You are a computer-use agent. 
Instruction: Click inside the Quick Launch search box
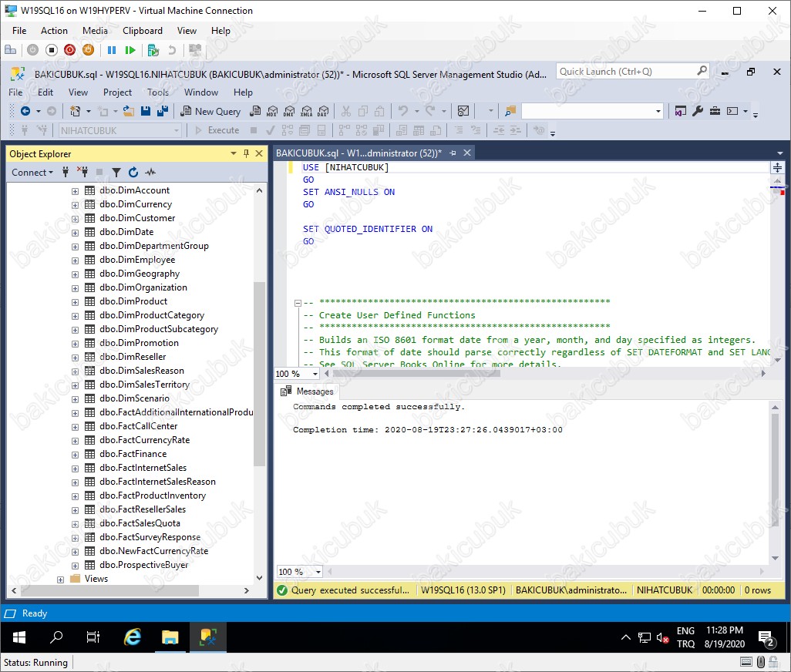click(633, 72)
